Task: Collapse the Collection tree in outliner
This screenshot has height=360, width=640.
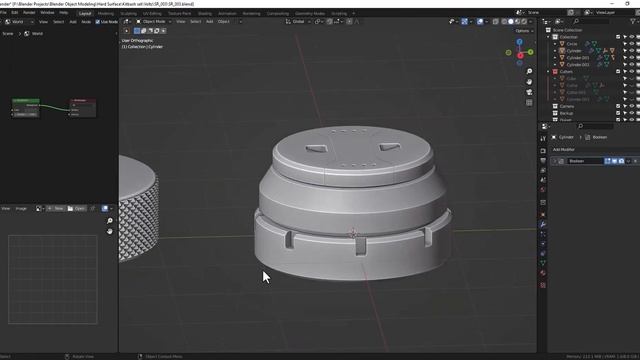Action: click(x=549, y=37)
